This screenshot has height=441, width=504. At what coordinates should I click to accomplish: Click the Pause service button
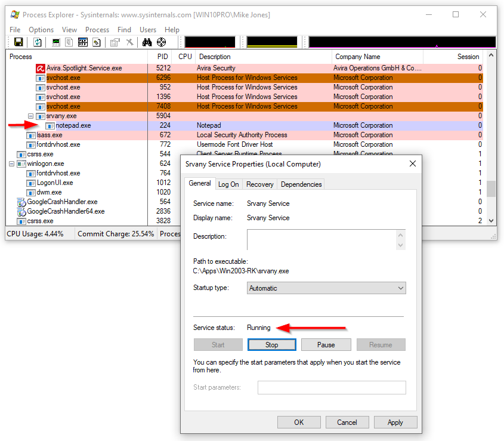(x=326, y=345)
